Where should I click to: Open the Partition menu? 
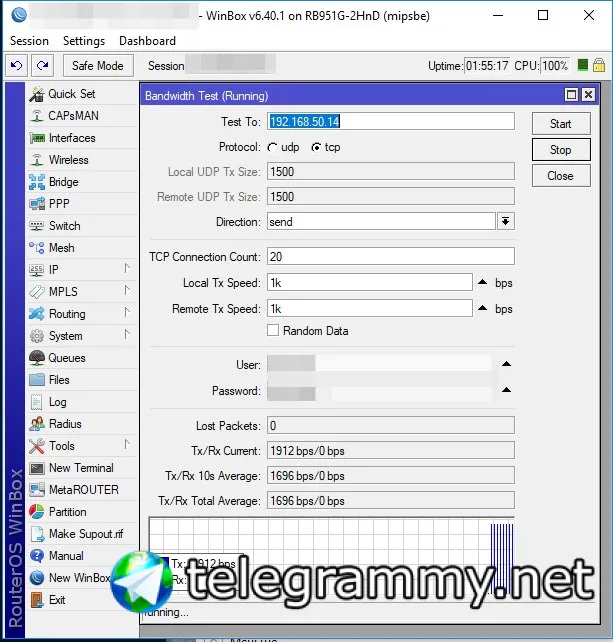pos(81,512)
